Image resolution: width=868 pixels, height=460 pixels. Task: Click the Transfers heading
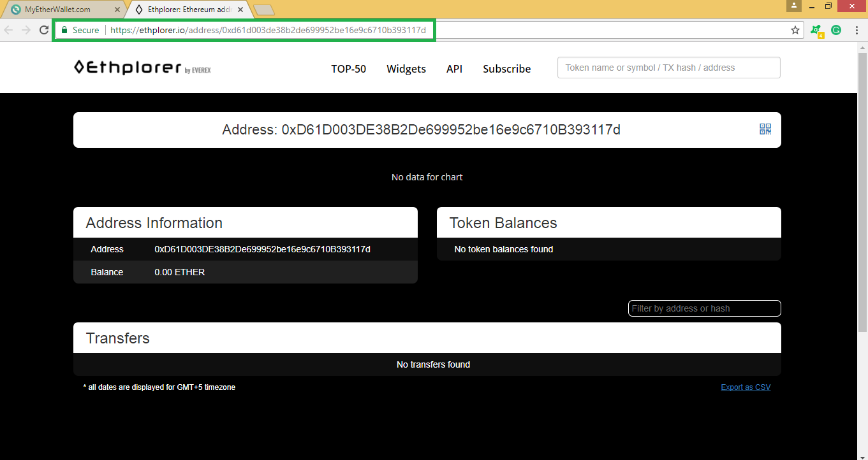(117, 338)
